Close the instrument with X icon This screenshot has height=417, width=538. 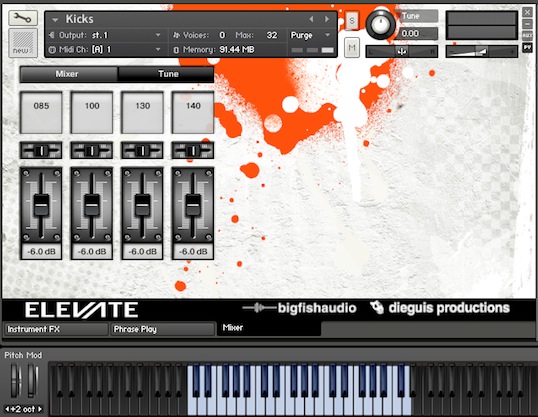[x=527, y=12]
